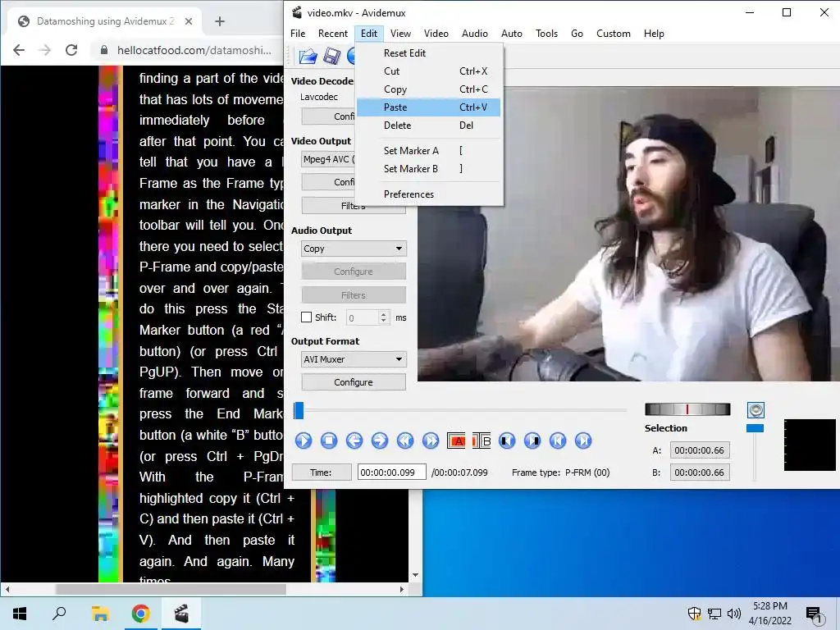The width and height of the screenshot is (840, 630).
Task: Open Preferences from the Edit menu
Action: (428, 194)
